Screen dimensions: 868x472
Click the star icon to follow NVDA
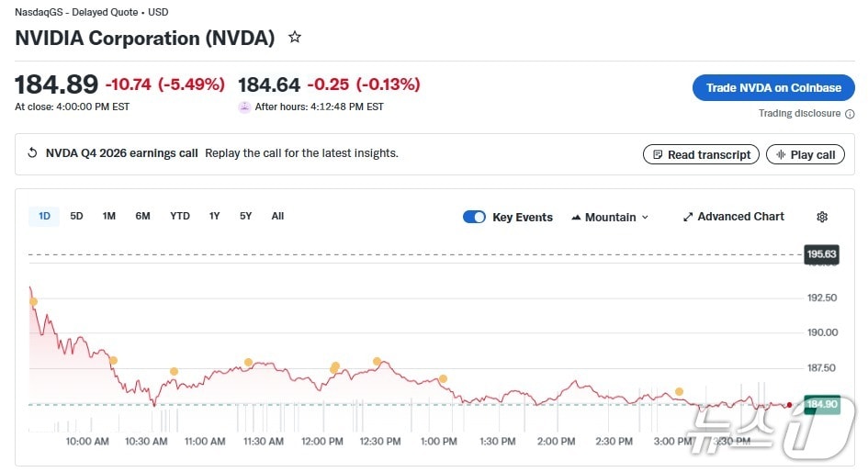[x=295, y=38]
